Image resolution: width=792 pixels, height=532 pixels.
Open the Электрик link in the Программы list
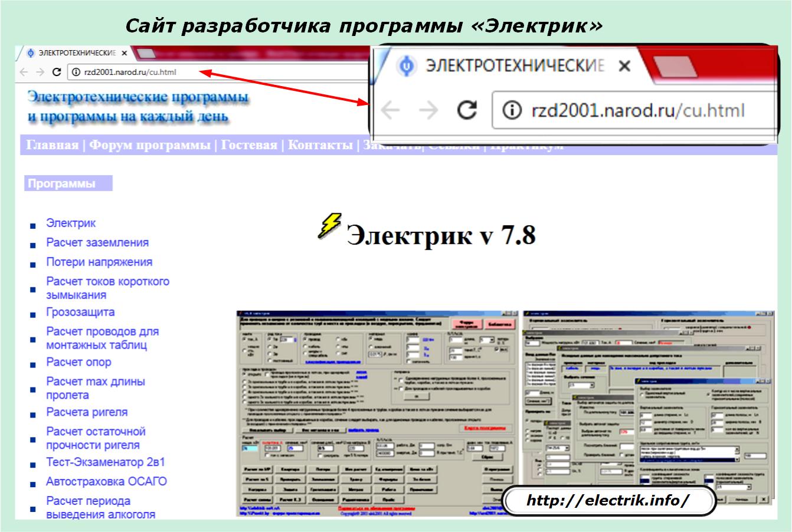coord(71,224)
